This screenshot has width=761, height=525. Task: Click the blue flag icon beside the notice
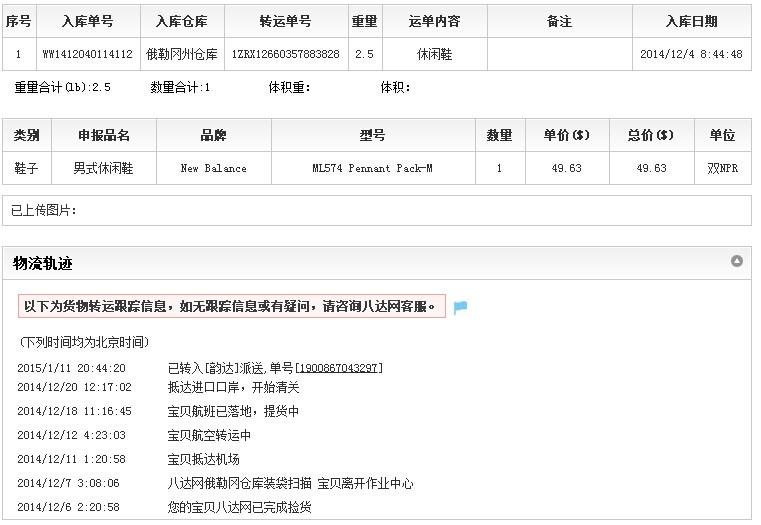(460, 307)
